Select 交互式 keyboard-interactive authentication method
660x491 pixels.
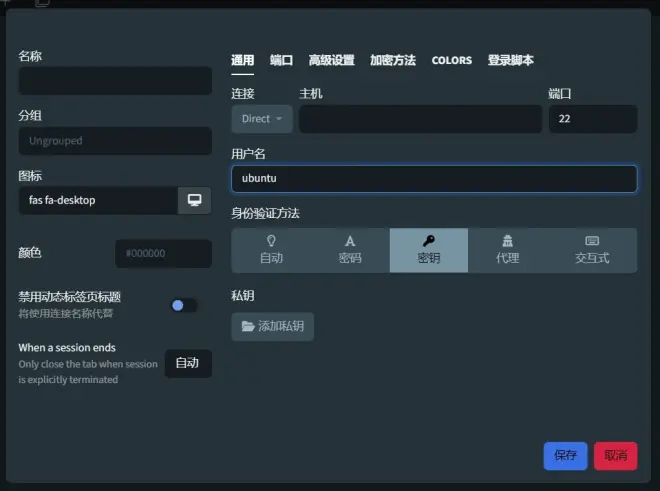[x=591, y=250]
